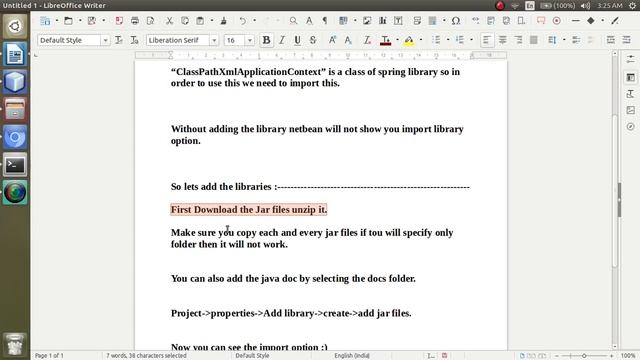640x360 pixels.
Task: Click the Subscript icon
Action: tap(348, 40)
